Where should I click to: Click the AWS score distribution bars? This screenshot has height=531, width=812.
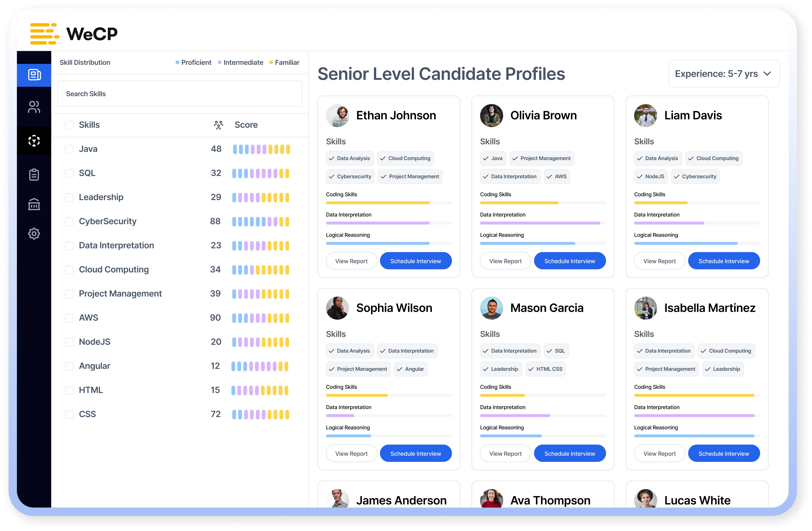click(261, 318)
